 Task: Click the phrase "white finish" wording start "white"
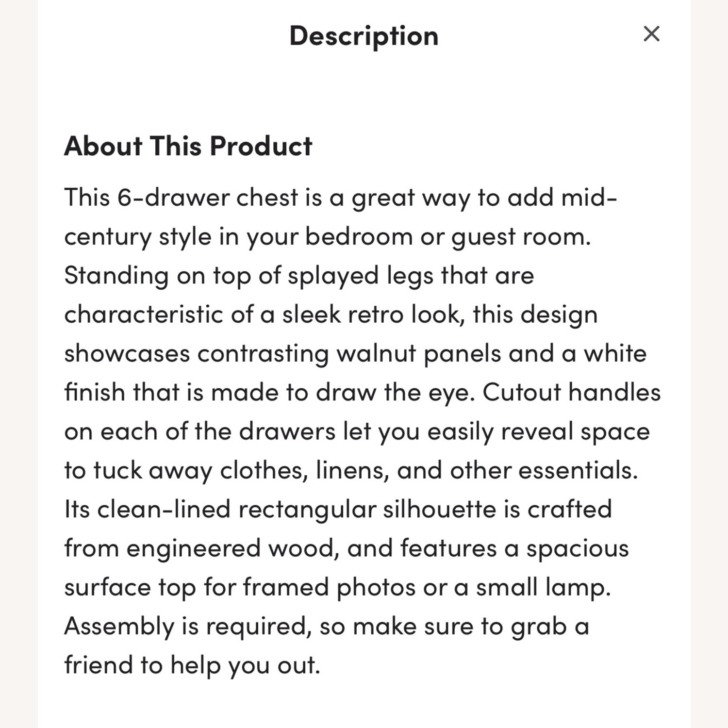(x=615, y=353)
